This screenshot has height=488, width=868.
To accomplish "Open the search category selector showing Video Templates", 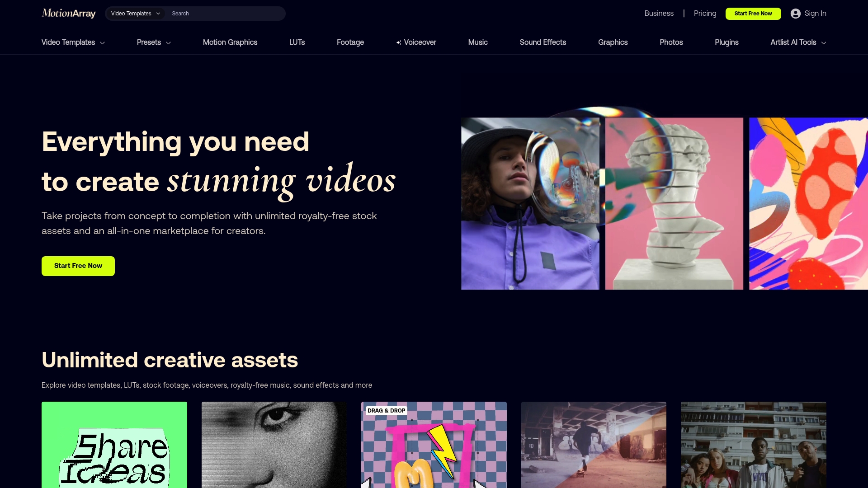I will pos(134,14).
